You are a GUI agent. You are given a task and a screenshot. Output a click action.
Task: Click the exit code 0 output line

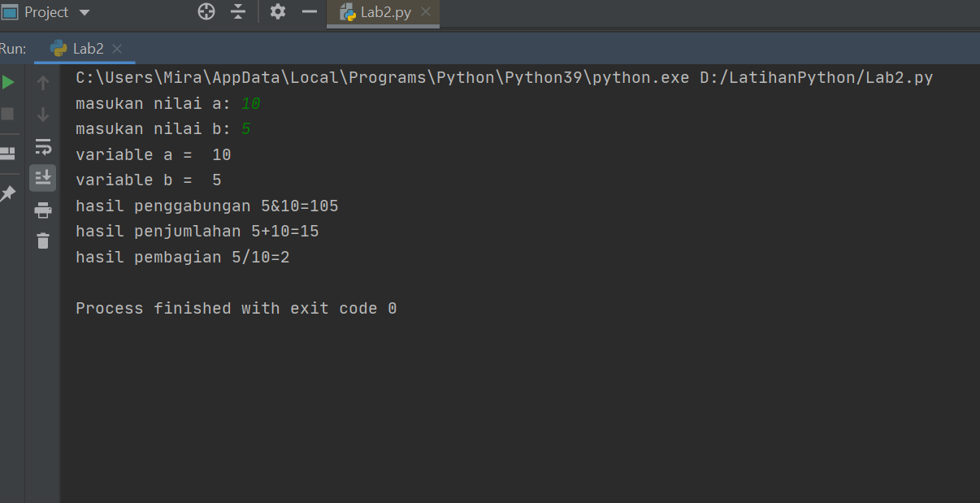234,308
